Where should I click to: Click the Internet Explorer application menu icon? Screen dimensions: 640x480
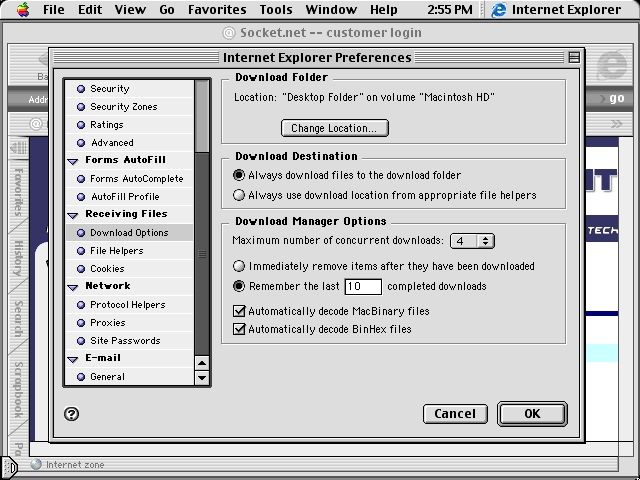(x=499, y=10)
